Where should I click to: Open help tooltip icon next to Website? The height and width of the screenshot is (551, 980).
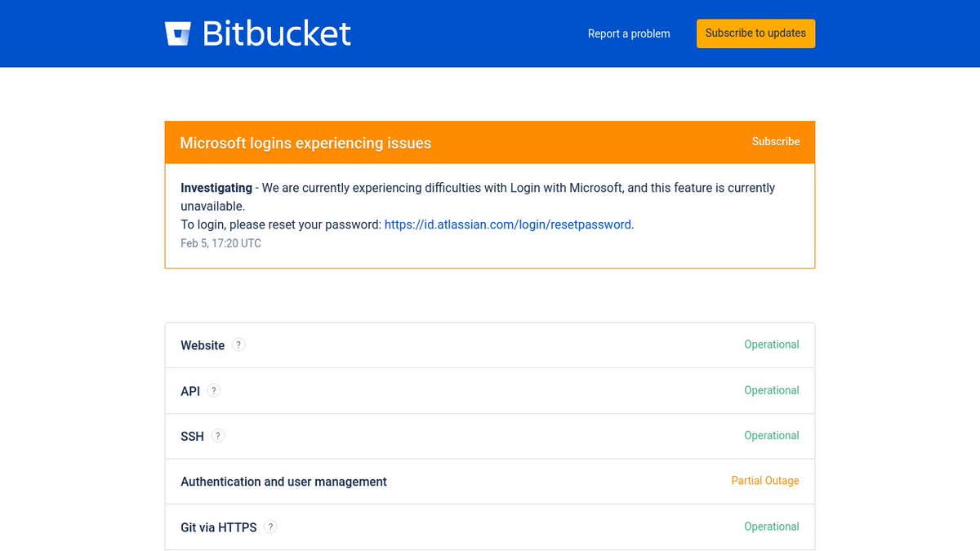(x=238, y=344)
